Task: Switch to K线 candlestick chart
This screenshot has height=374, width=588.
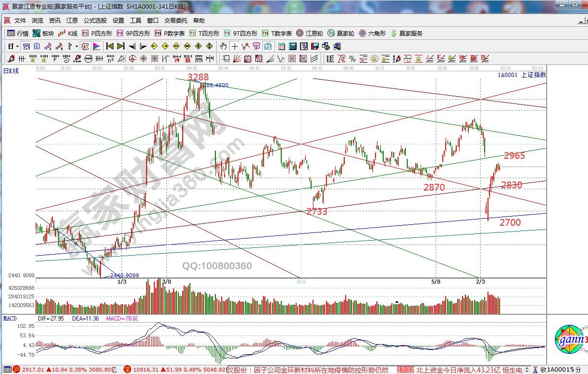Action: click(68, 33)
